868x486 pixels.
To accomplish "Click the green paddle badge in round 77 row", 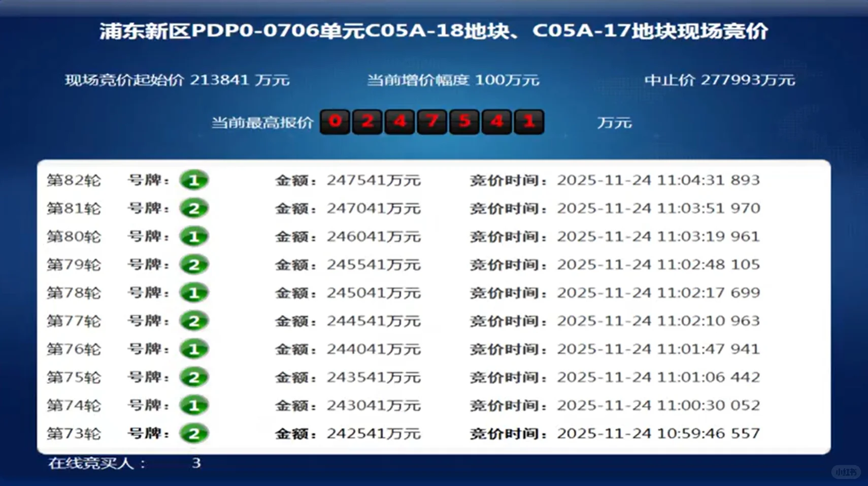I will click(x=194, y=321).
